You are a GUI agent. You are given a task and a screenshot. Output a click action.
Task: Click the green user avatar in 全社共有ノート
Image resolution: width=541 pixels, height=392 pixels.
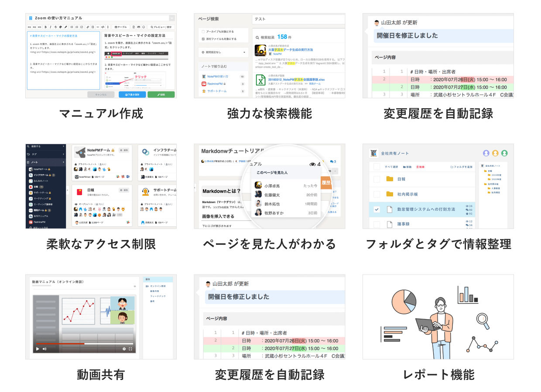504,153
